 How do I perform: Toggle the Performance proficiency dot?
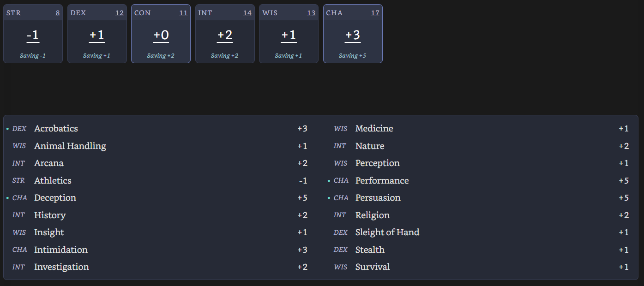pyautogui.click(x=329, y=181)
